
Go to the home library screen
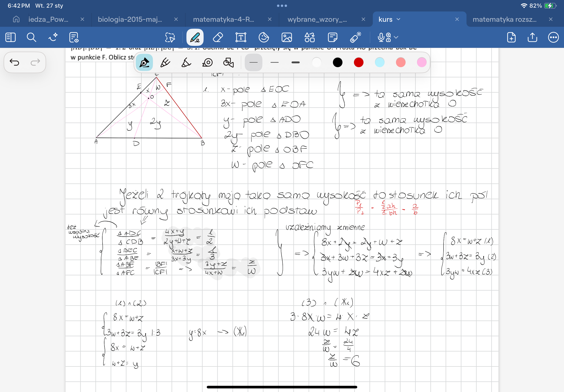coord(16,19)
